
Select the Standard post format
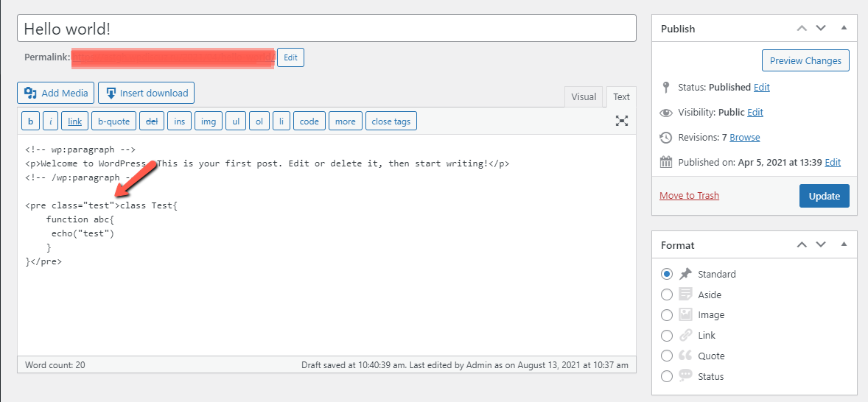(x=667, y=274)
